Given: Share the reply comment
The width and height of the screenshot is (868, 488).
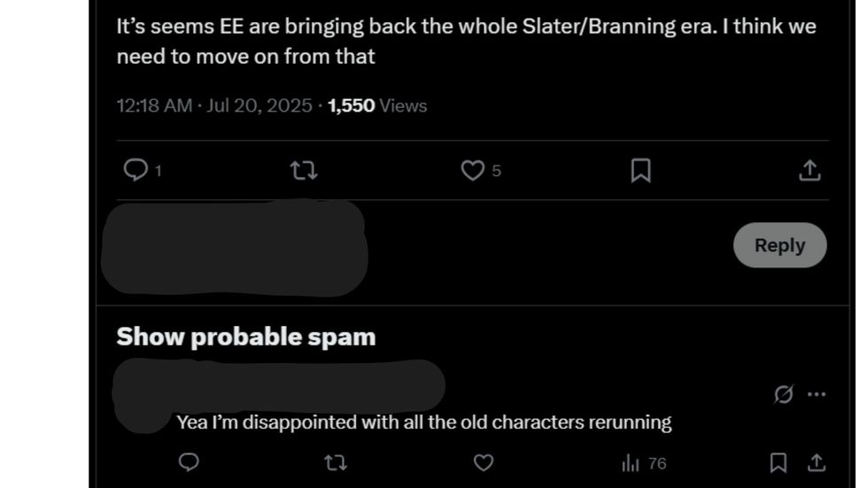Looking at the screenshot, I should tap(817, 462).
